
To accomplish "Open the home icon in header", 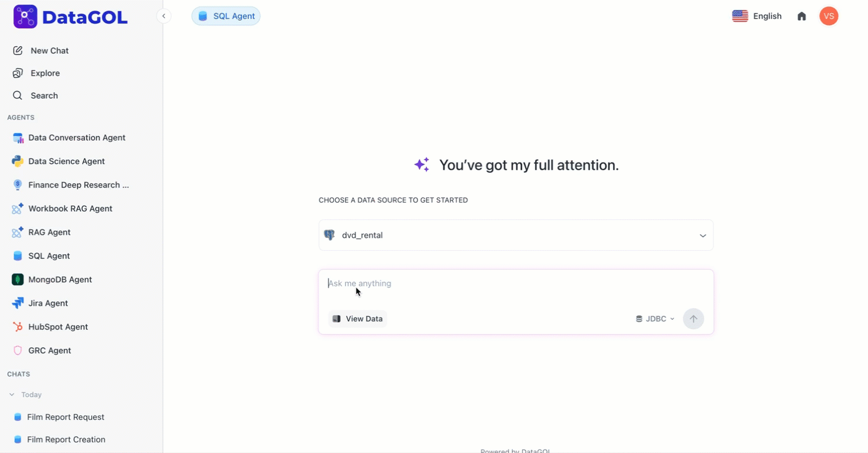I will 801,16.
